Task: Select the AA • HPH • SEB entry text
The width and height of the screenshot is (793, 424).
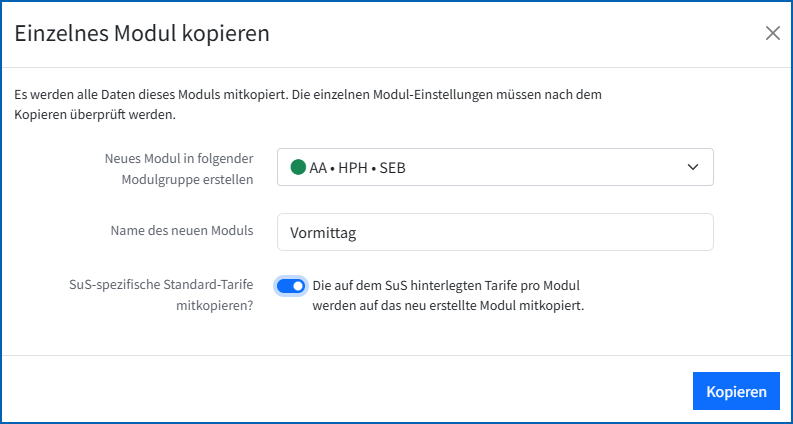Action: (x=358, y=168)
